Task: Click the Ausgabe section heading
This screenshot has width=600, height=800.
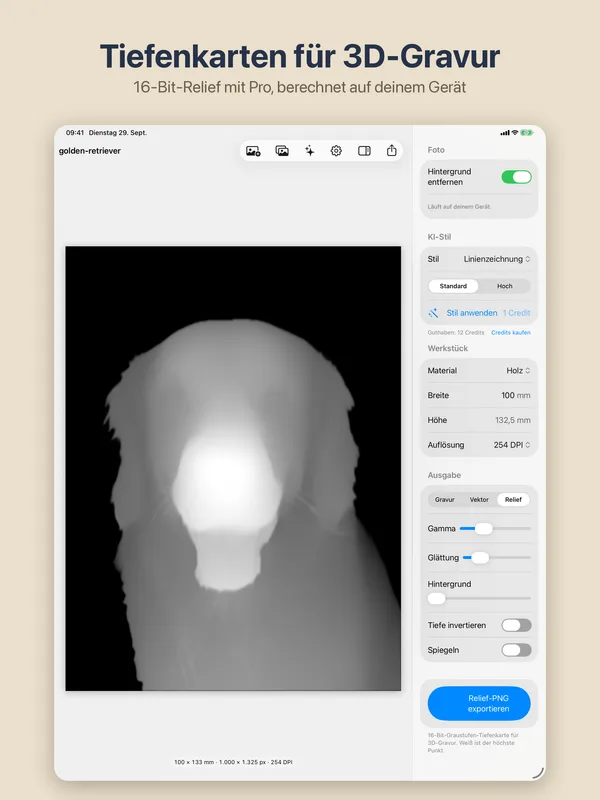Action: pos(444,475)
